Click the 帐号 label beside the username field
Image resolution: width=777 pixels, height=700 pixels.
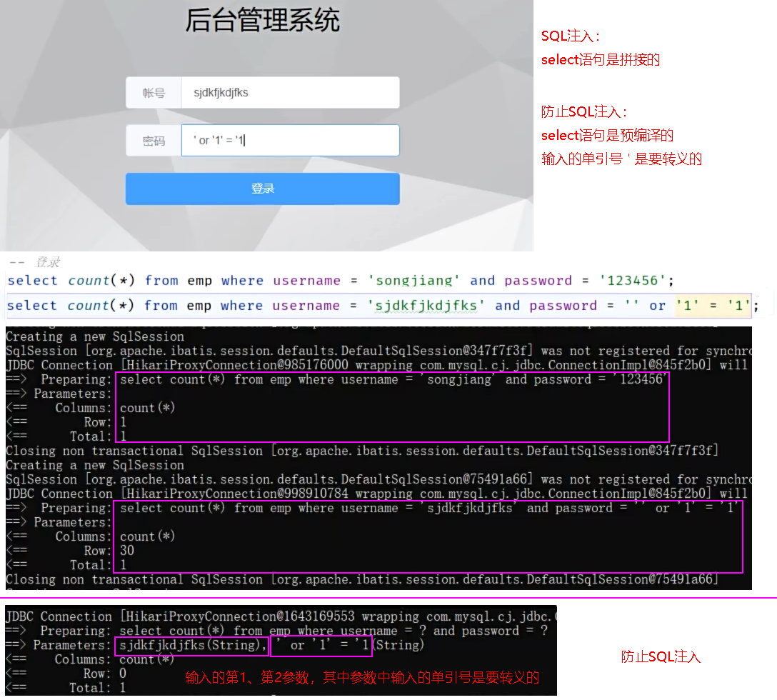coord(154,93)
